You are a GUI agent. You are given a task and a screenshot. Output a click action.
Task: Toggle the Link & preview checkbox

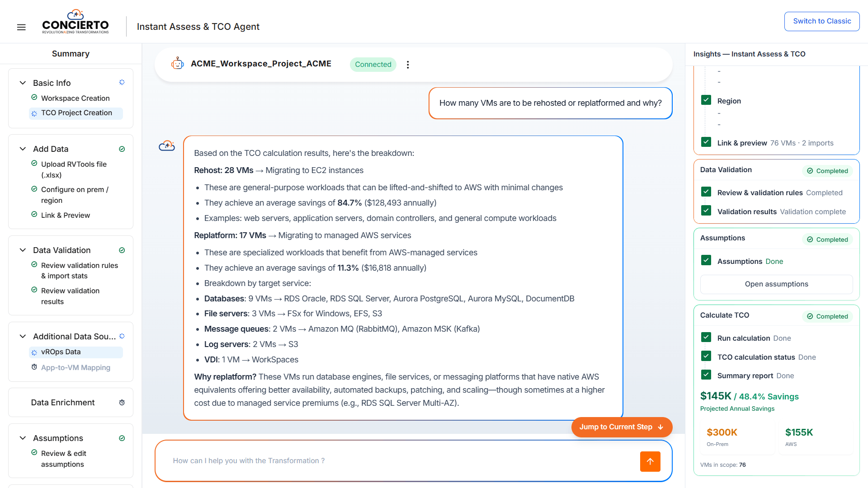(706, 142)
